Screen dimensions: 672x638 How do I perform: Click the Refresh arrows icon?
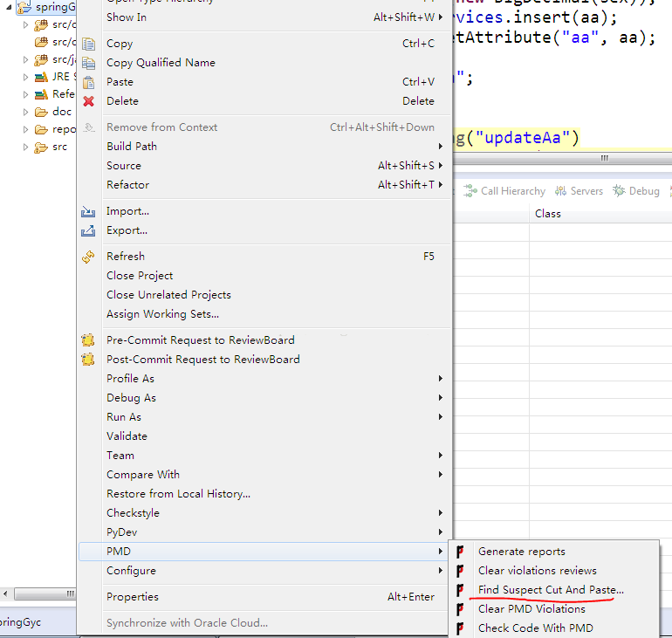[x=88, y=257]
